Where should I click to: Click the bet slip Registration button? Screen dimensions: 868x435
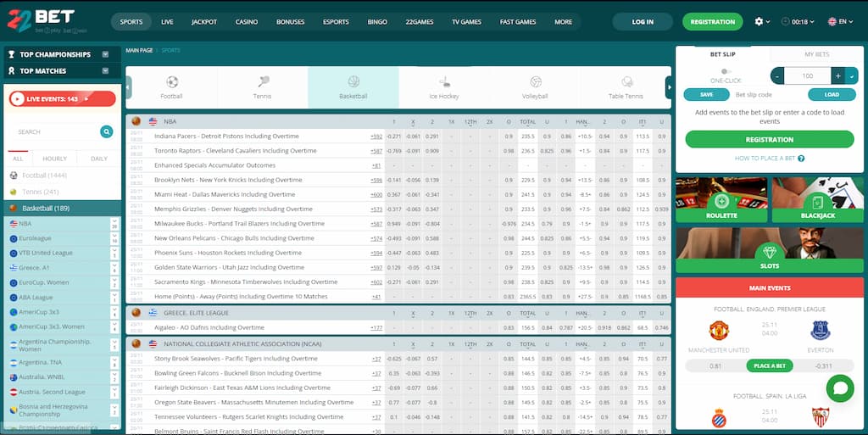point(770,139)
